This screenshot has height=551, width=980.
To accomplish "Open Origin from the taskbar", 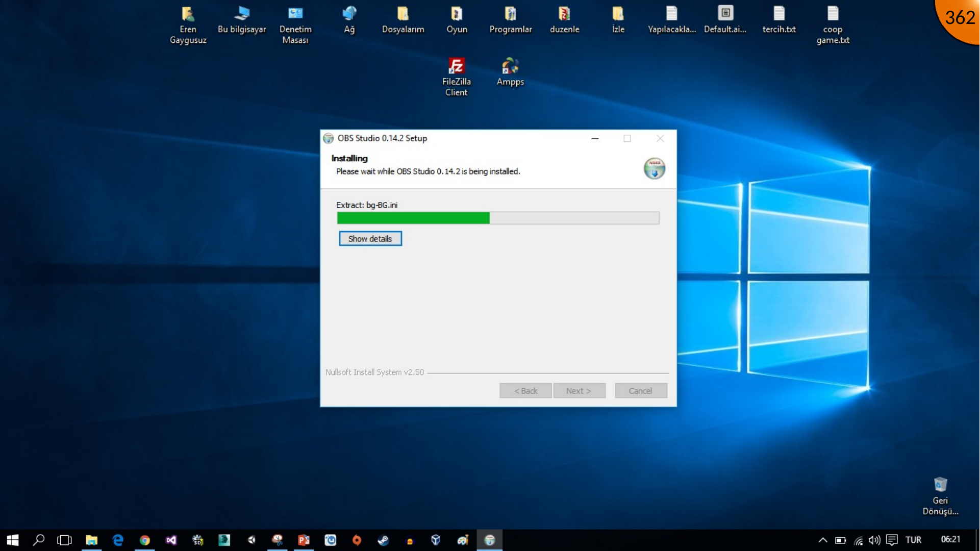I will coord(357,540).
